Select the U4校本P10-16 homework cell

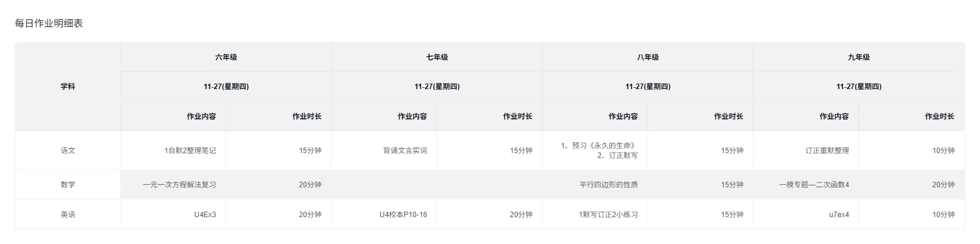(403, 215)
